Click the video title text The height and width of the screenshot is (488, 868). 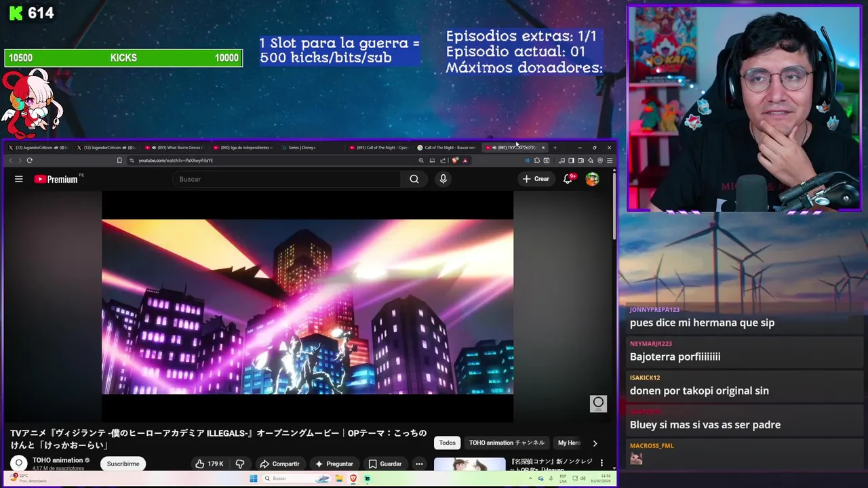click(x=218, y=439)
